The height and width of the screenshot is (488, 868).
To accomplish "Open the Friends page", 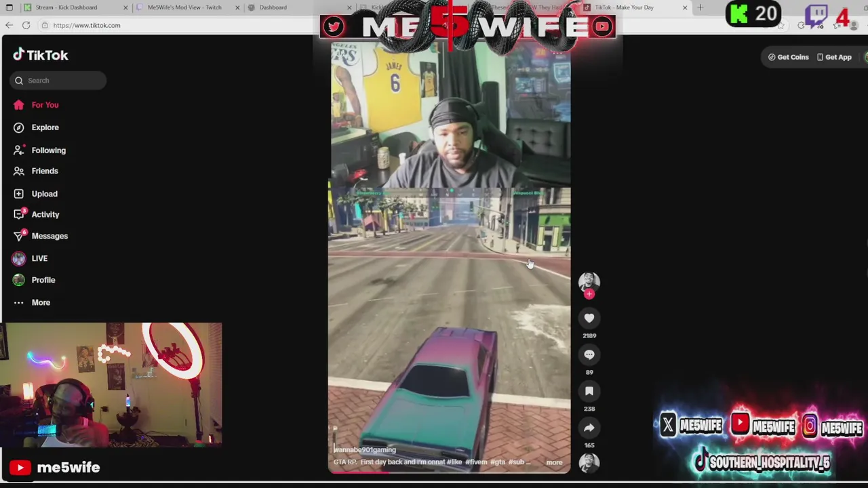I will point(45,171).
